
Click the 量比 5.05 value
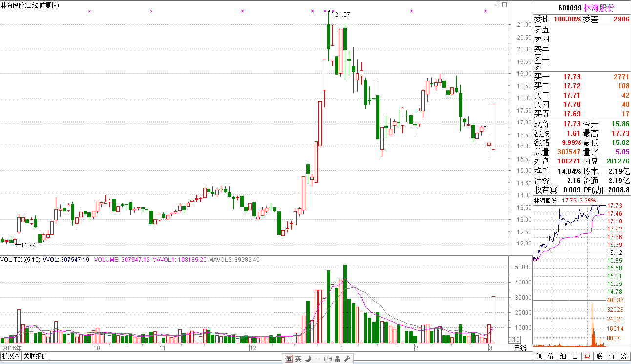tap(622, 152)
